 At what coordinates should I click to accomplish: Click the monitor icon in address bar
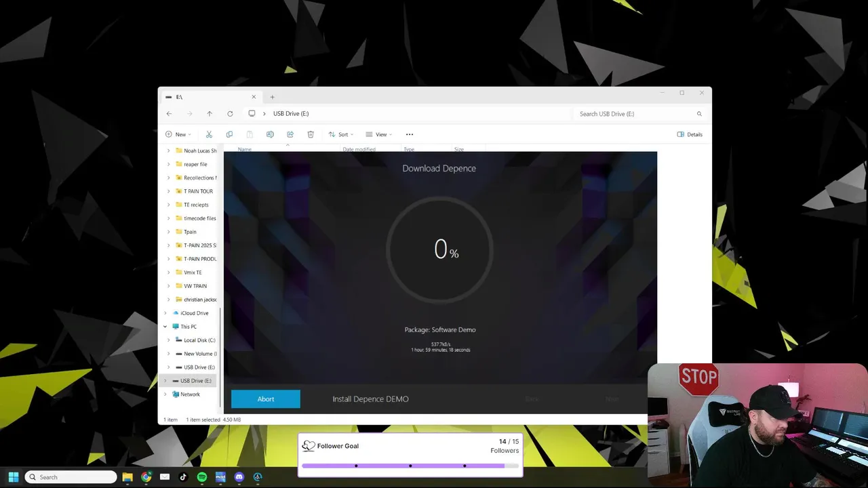pos(252,114)
